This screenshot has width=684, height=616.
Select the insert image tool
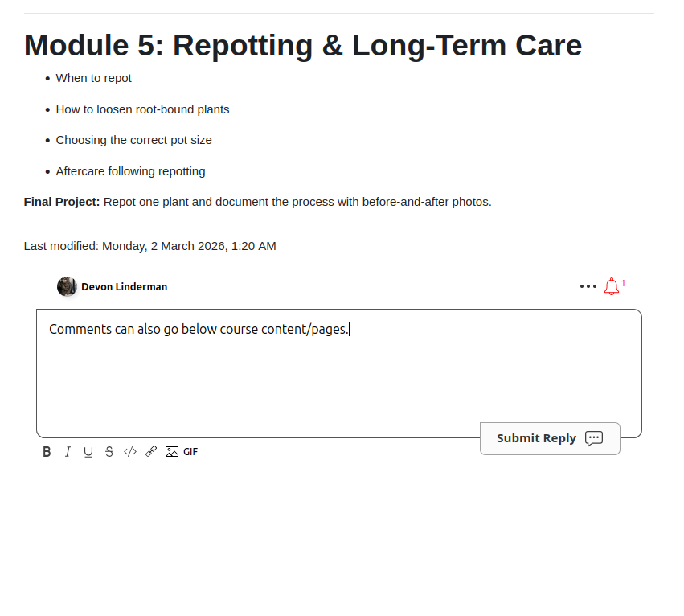pyautogui.click(x=171, y=451)
